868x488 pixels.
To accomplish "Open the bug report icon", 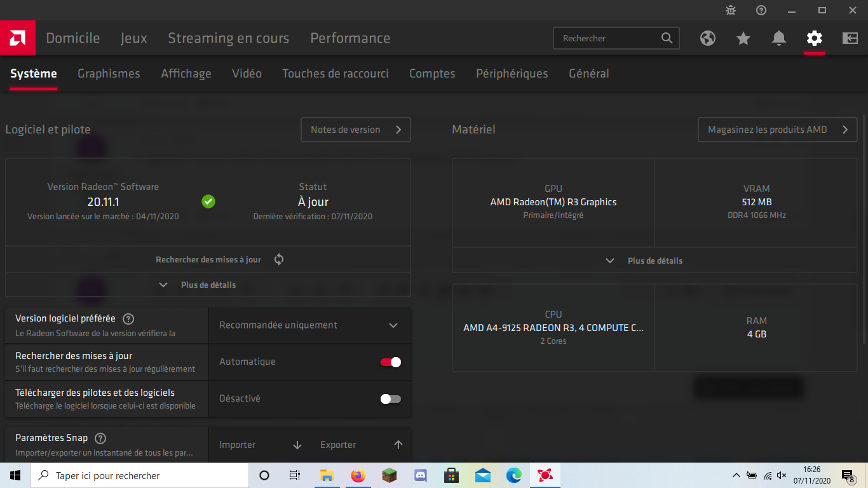I will 731,10.
